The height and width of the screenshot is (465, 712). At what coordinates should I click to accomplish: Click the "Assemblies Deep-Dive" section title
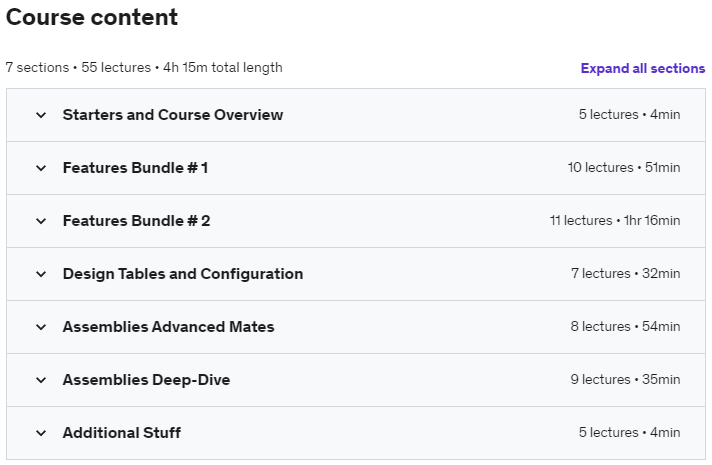pos(146,380)
